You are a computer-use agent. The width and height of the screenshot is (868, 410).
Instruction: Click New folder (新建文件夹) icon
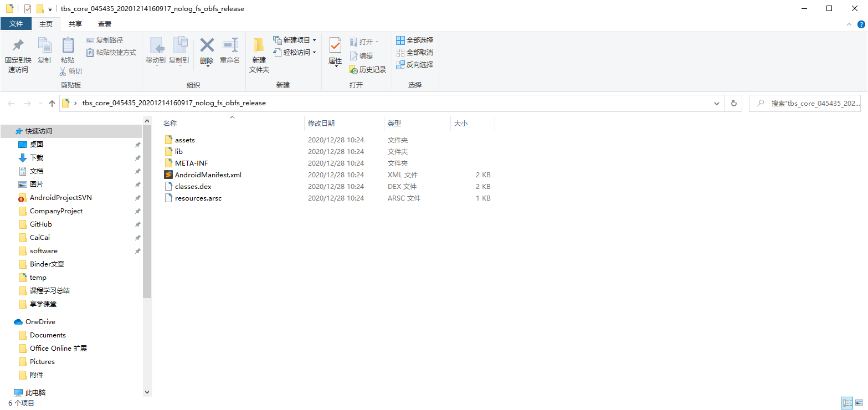(x=259, y=45)
